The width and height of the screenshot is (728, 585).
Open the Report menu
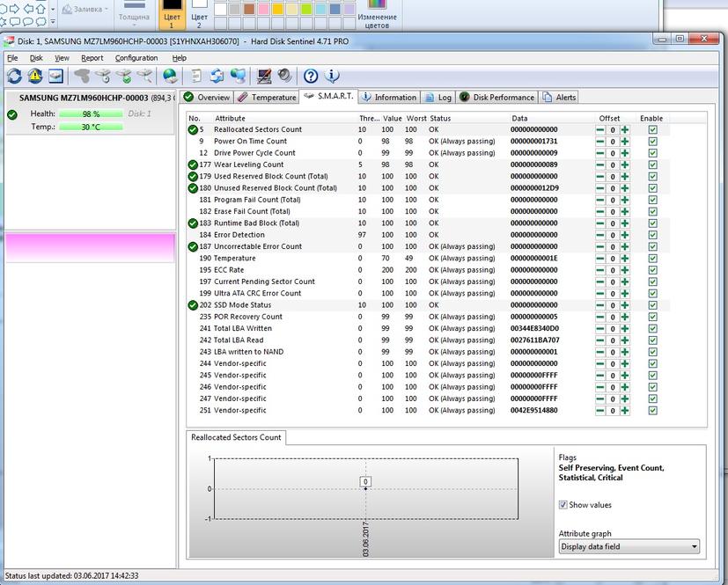pos(92,58)
